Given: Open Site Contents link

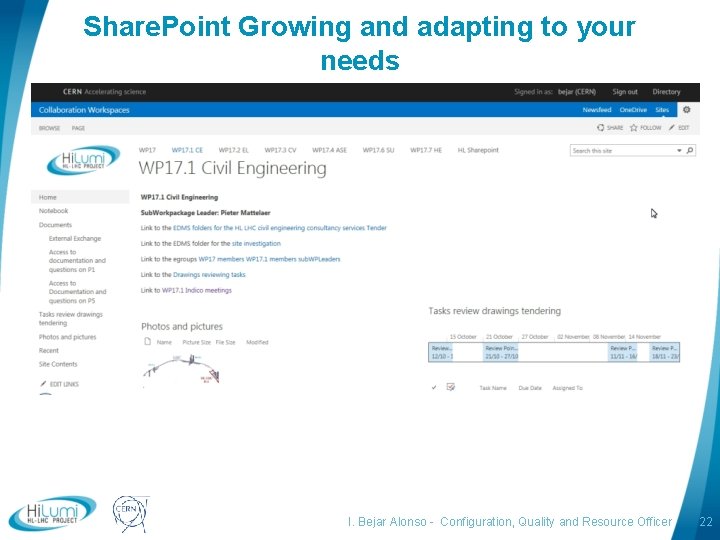Looking at the screenshot, I should click(x=58, y=364).
